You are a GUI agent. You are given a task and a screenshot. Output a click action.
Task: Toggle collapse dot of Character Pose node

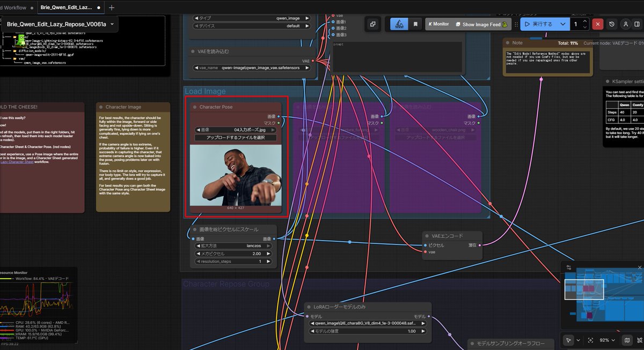click(x=195, y=107)
